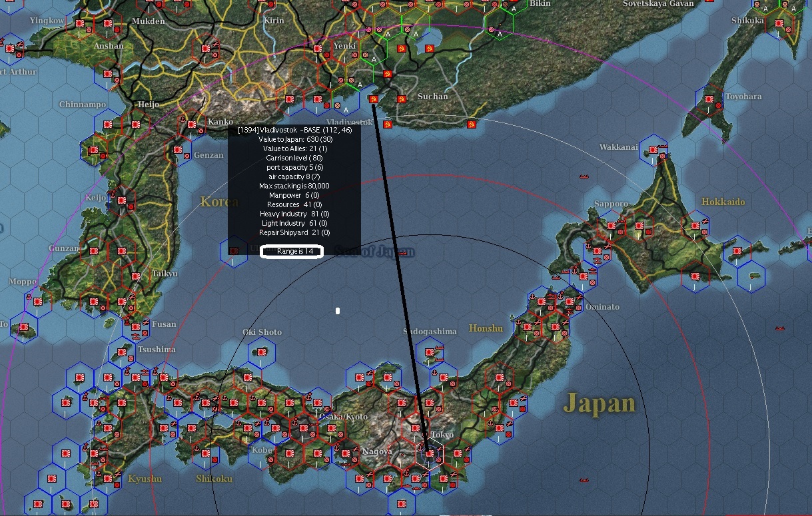This screenshot has width=812, height=516.
Task: Click the Korea region label
Action: pyautogui.click(x=219, y=201)
